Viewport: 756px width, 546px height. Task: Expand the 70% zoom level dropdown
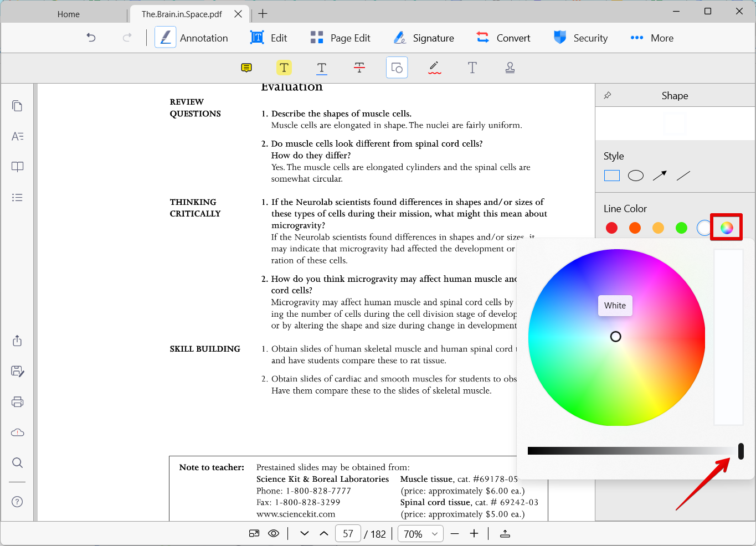[x=421, y=534]
